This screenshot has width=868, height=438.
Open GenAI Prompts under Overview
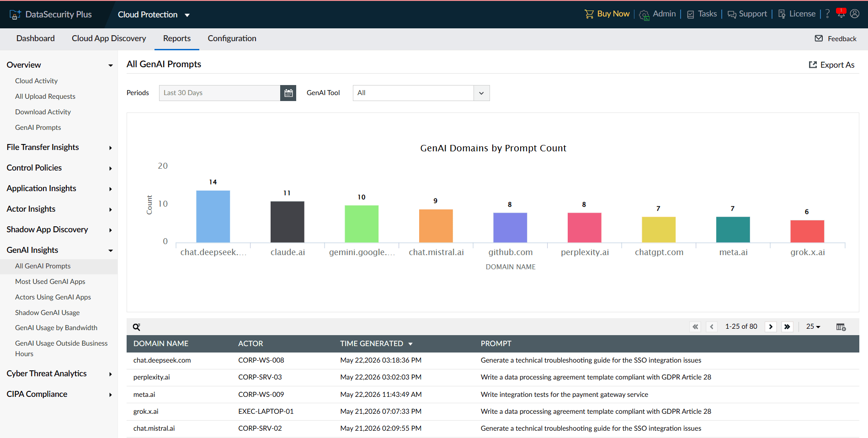pyautogui.click(x=38, y=128)
